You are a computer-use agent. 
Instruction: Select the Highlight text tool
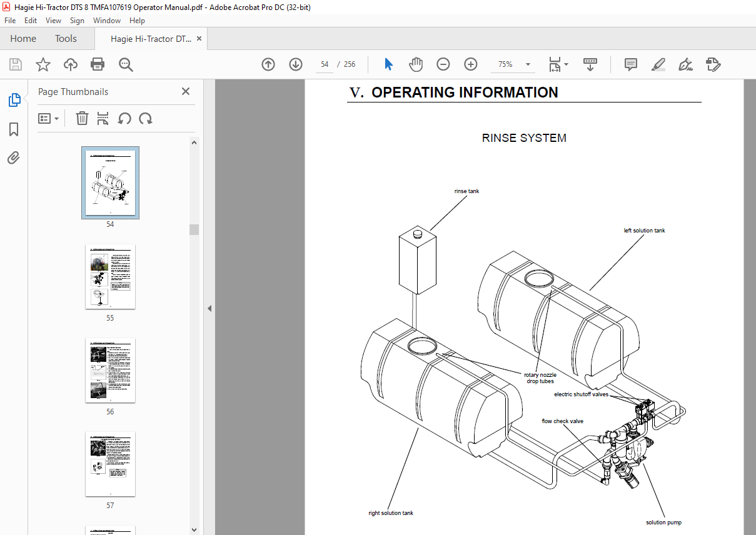[x=658, y=64]
